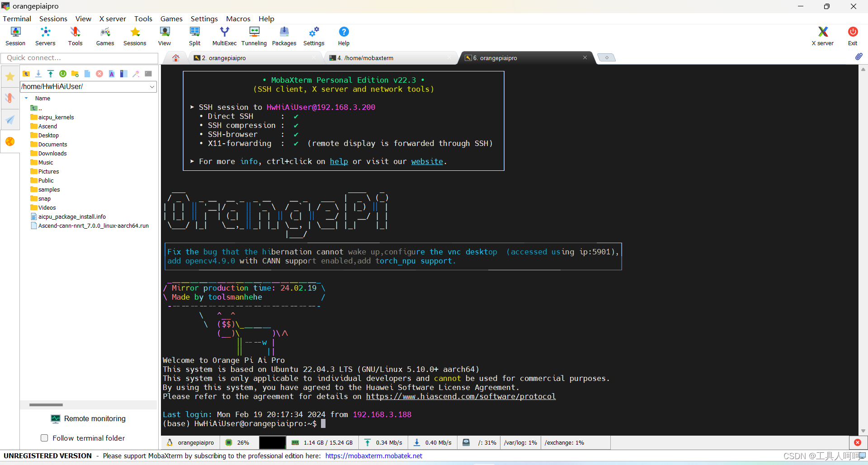Open the Tools knife side tab
This screenshot has height=465, width=868.
pos(10,98)
